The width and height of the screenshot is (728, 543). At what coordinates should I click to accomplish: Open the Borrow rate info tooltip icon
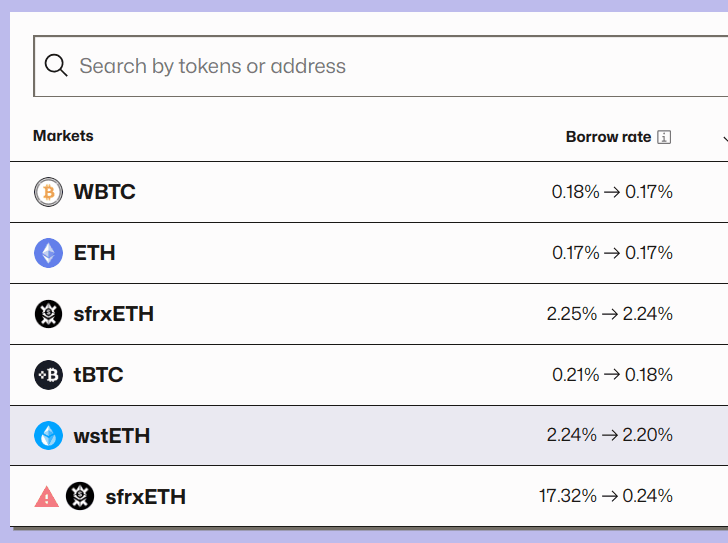tap(664, 137)
